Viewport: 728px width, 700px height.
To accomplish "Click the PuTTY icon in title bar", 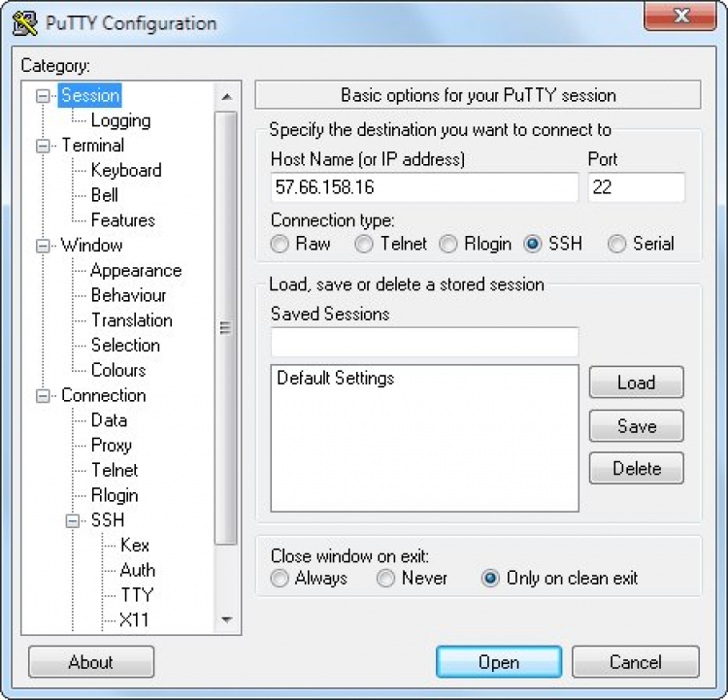I will coord(24,23).
